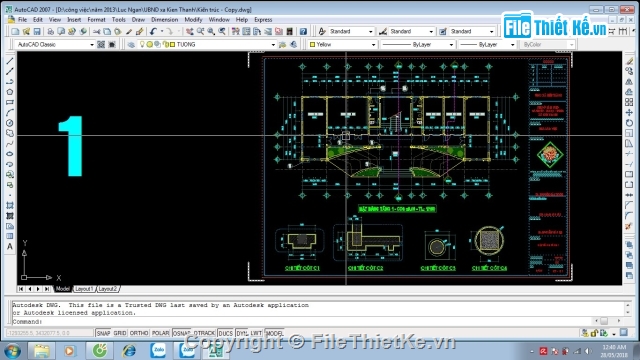Click the yellow color swatch in layer control
This screenshot has width=640, height=360.
[x=173, y=44]
